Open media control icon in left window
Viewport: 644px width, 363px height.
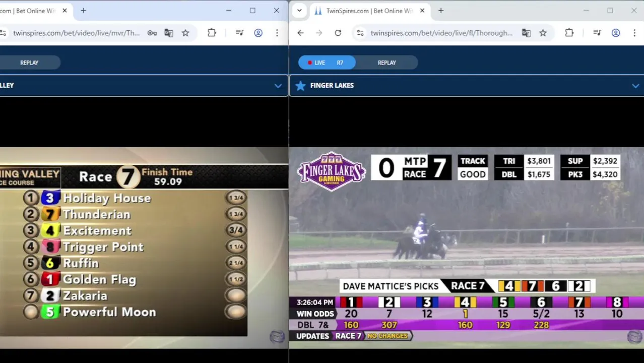coord(240,33)
